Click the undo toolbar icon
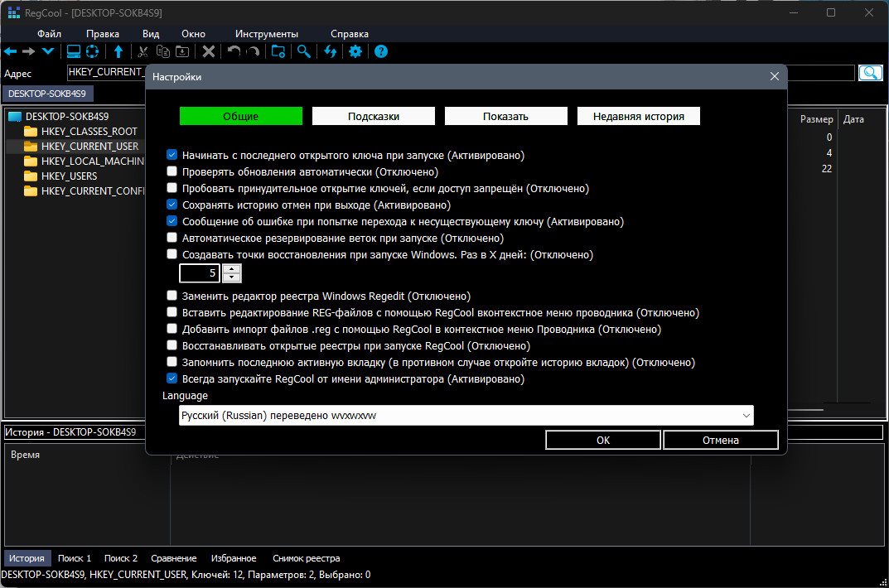Screen dimensions: 889x588 (234, 51)
